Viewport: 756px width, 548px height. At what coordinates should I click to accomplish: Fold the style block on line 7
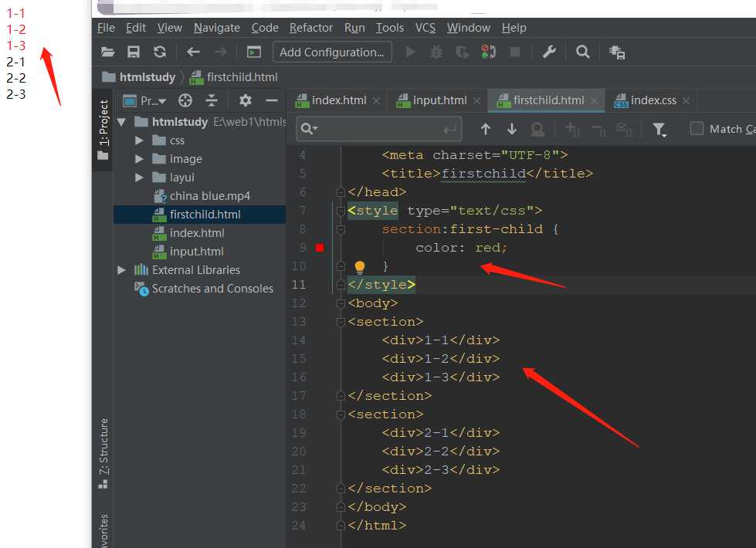(341, 211)
